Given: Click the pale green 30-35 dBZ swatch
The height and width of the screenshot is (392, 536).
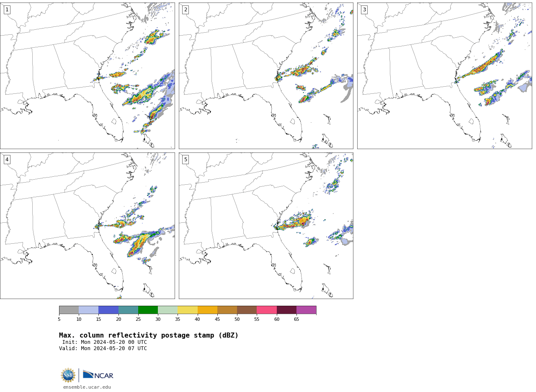Looking at the screenshot, I should (x=167, y=310).
